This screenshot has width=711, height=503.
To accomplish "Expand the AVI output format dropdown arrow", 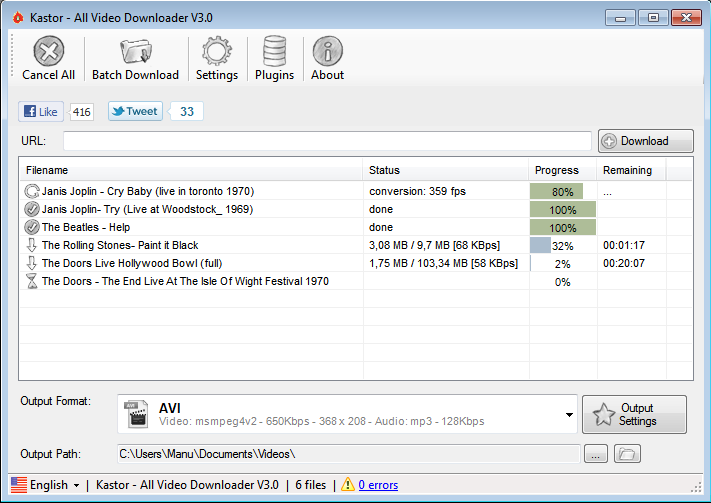I will pos(569,415).
